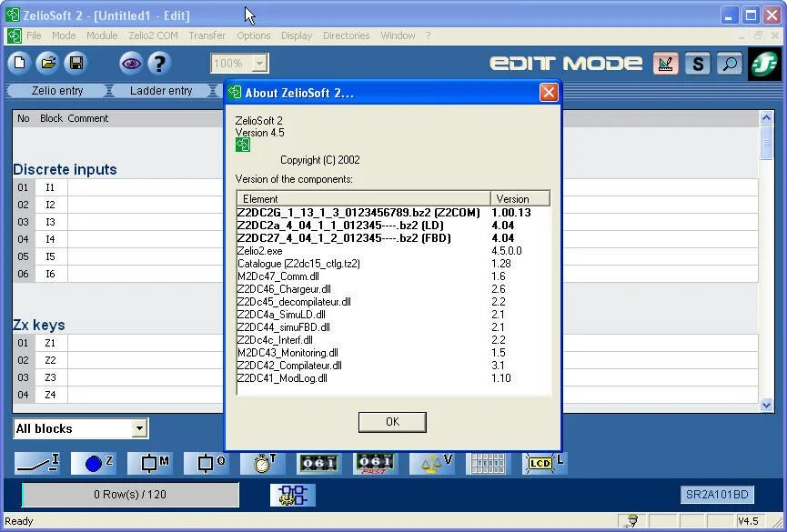Open the Module menu
787x532 pixels.
(x=102, y=35)
